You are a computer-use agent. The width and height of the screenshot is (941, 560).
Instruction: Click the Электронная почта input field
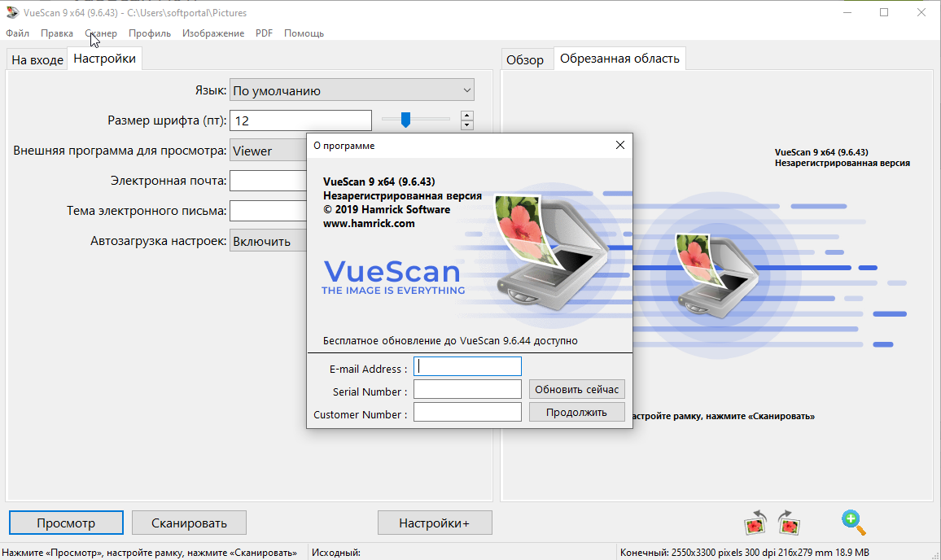(x=269, y=181)
